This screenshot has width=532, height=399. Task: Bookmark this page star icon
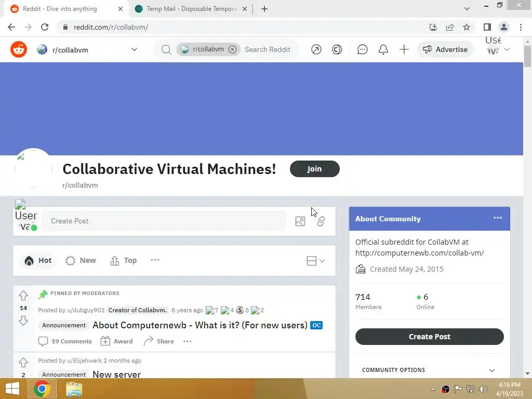tap(467, 27)
